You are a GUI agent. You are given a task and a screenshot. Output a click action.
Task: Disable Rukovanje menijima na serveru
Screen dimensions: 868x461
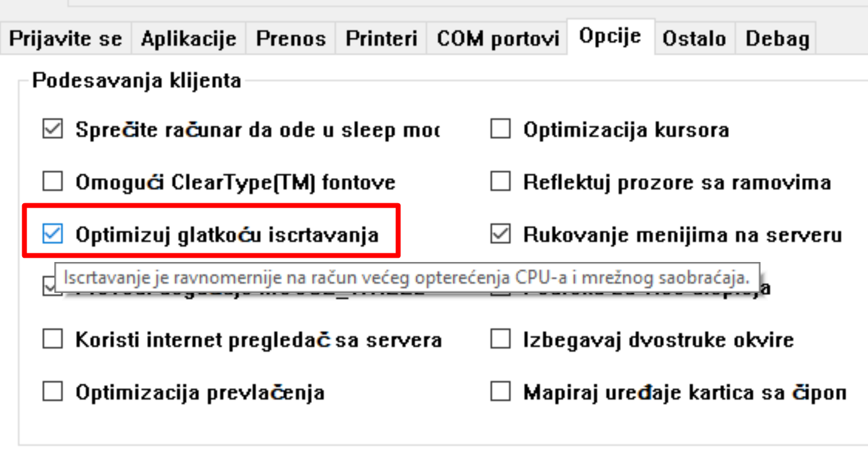500,234
